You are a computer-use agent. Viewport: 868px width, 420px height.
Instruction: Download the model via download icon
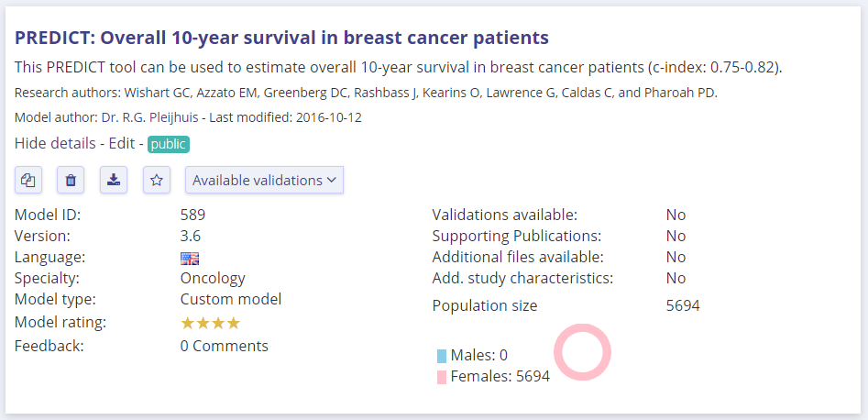click(114, 180)
